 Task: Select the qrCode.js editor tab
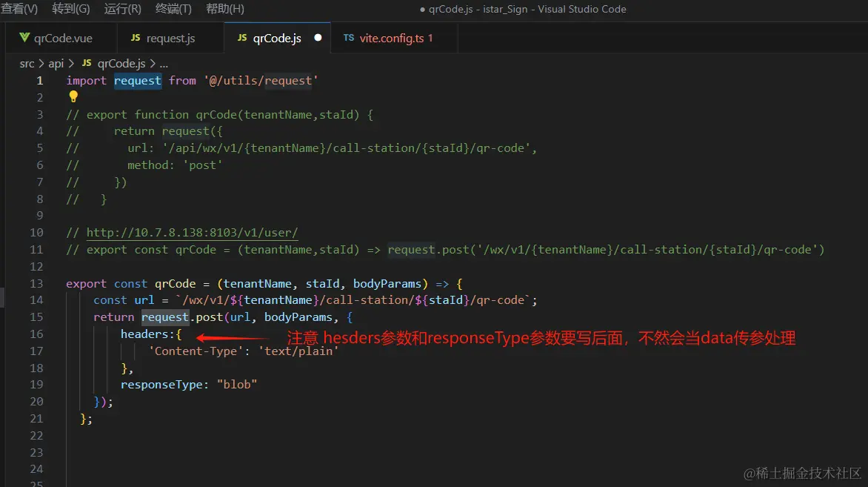(x=277, y=38)
